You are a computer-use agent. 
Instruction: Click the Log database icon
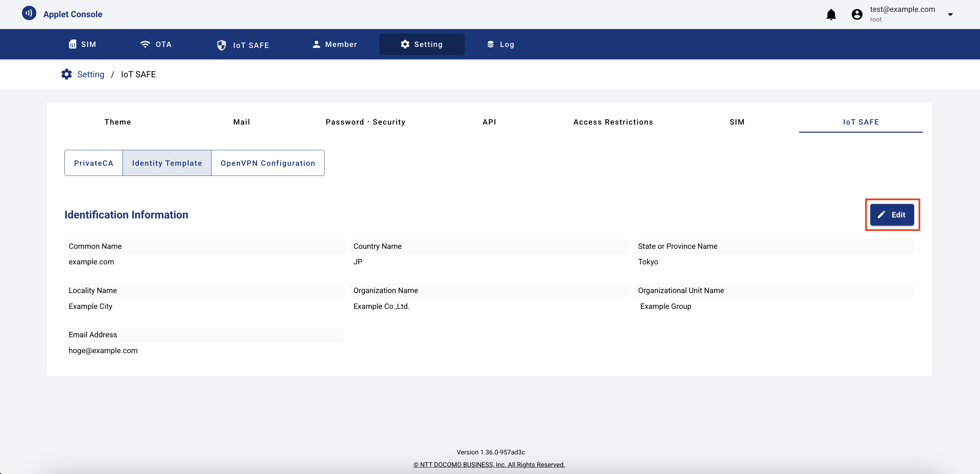point(490,44)
